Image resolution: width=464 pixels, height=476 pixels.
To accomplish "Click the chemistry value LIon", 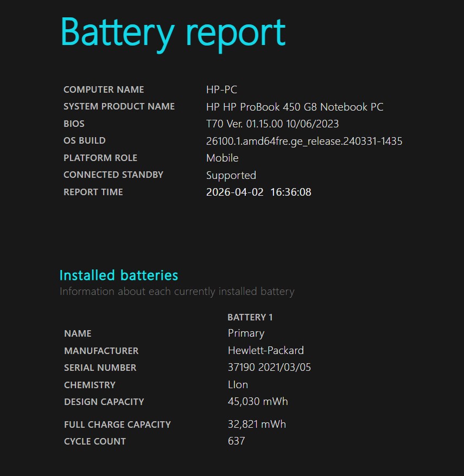I will (238, 384).
